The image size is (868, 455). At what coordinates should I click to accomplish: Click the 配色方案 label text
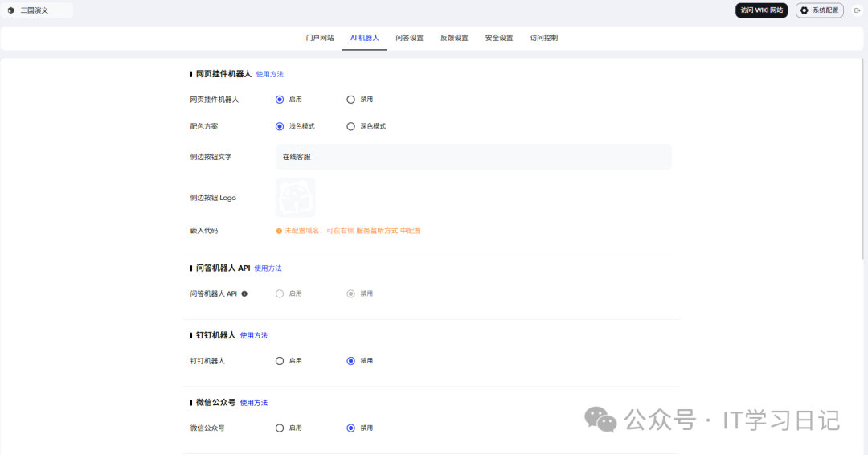[204, 126]
